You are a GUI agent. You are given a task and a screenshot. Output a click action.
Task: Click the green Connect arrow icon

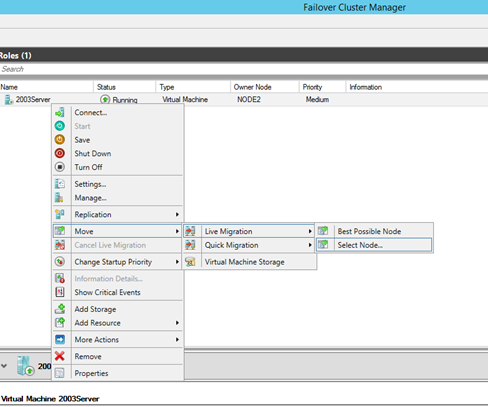tap(60, 113)
